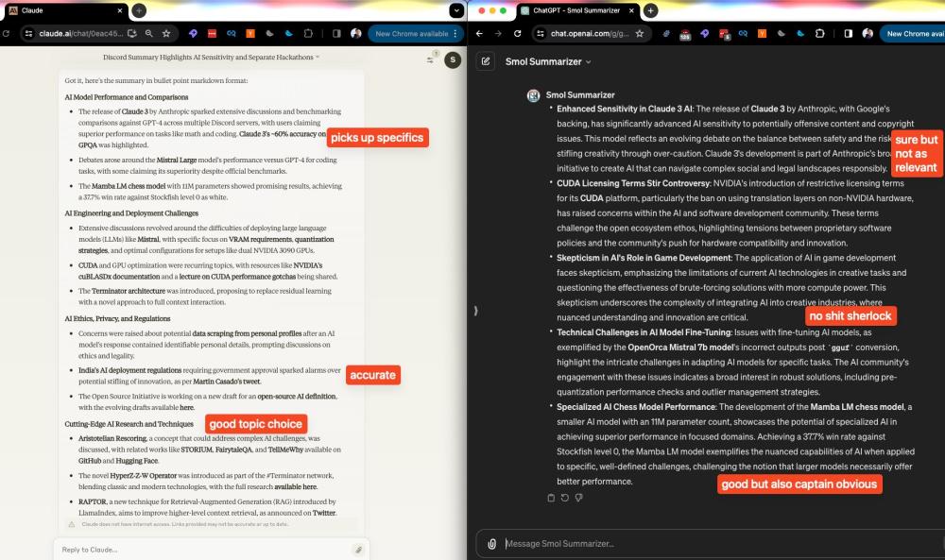
Task: Click the Smol Summarizer avatar icon
Action: click(532, 95)
